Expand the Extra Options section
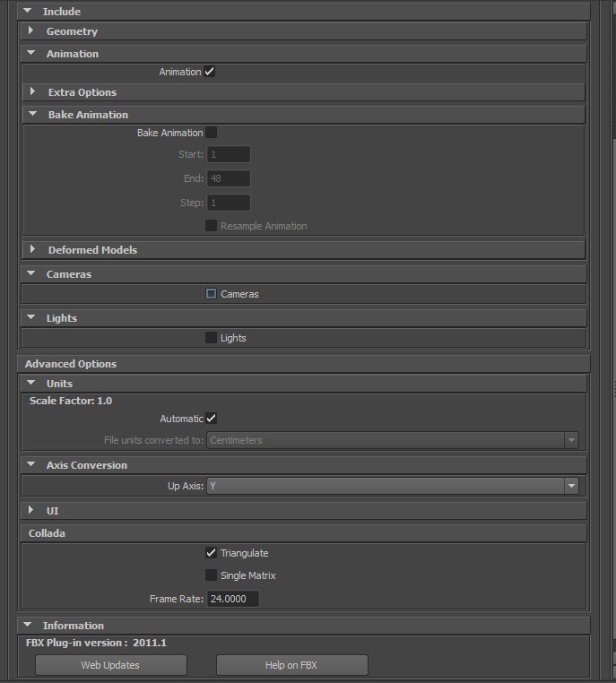 point(33,92)
